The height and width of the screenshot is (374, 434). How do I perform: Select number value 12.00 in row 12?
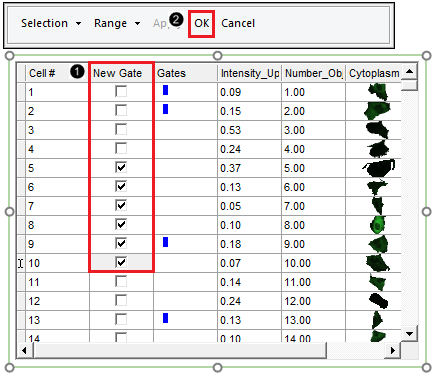click(298, 301)
